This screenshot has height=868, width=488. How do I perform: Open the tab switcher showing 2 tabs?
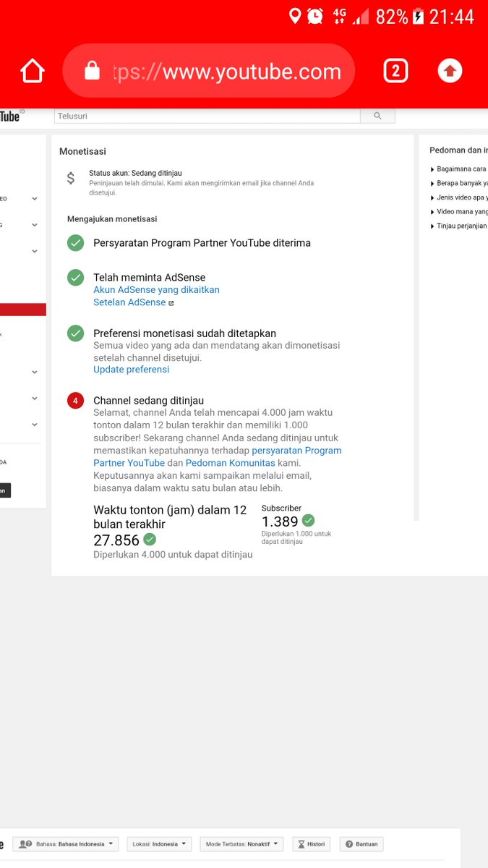click(x=395, y=71)
